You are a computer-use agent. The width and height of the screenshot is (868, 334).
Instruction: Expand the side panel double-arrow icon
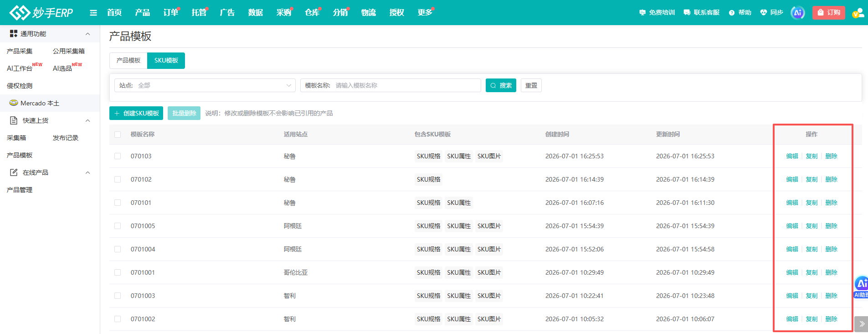pyautogui.click(x=861, y=324)
